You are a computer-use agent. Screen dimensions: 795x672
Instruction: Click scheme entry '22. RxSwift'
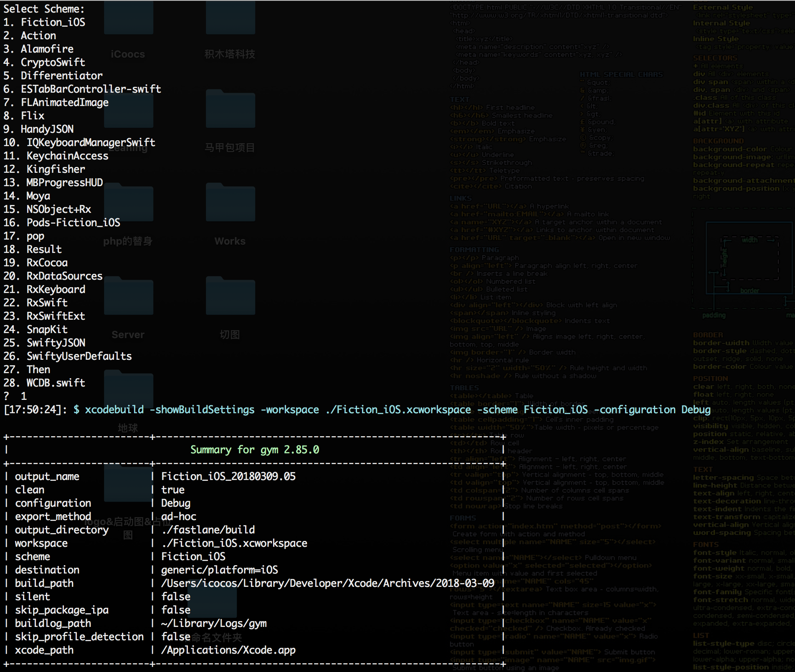point(35,303)
